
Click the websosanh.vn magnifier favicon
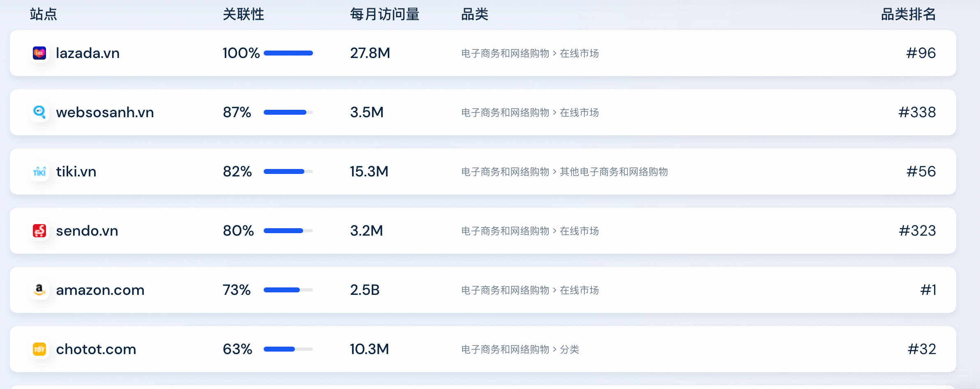(x=39, y=112)
